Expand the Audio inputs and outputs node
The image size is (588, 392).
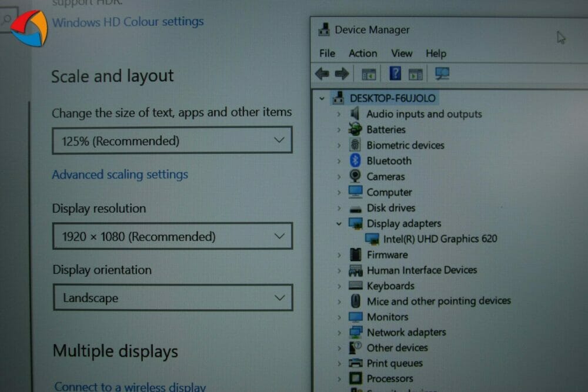pyautogui.click(x=339, y=114)
